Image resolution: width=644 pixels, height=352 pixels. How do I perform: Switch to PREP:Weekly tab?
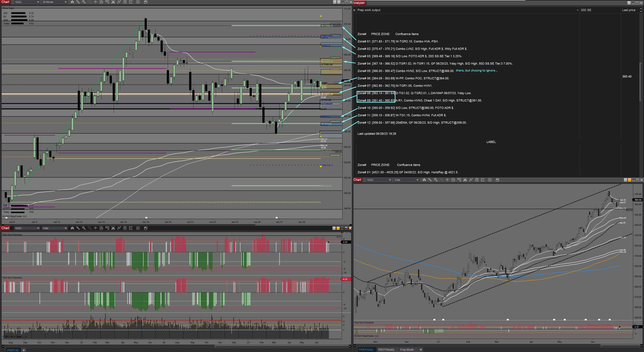tap(386, 349)
